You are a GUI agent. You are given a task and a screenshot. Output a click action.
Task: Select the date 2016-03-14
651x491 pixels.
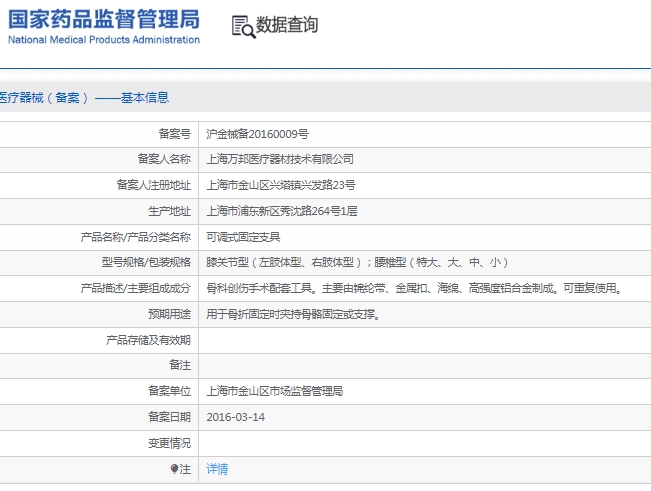pos(235,417)
